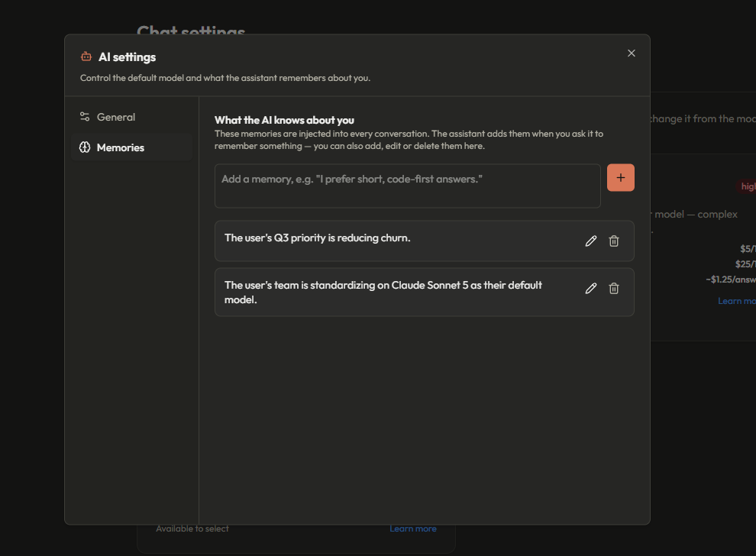
Task: Edit the Q3 priority churn memory
Action: tap(590, 241)
